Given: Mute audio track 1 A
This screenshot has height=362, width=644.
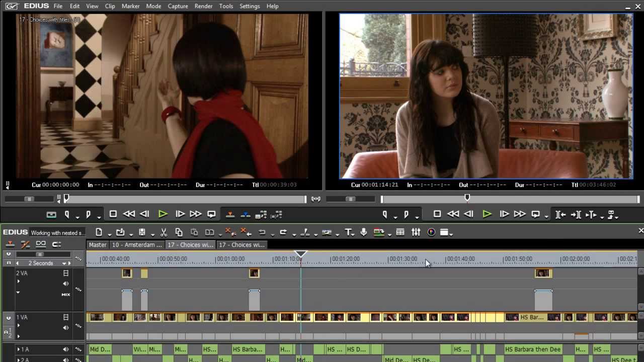Looking at the screenshot, I should point(66,349).
